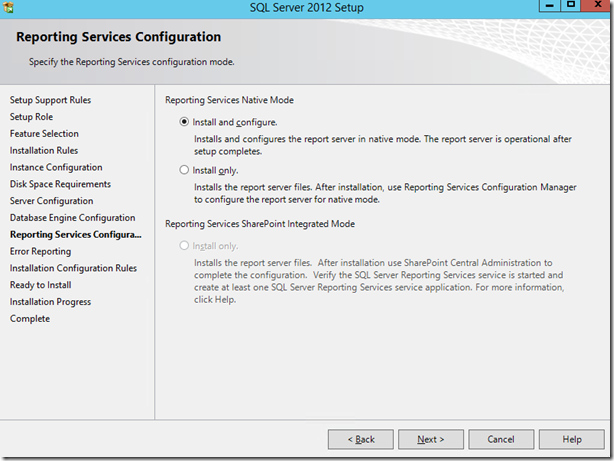This screenshot has height=461, width=614.
Task: Close the SQL Server 2012 Setup window
Action: pyautogui.click(x=598, y=5)
